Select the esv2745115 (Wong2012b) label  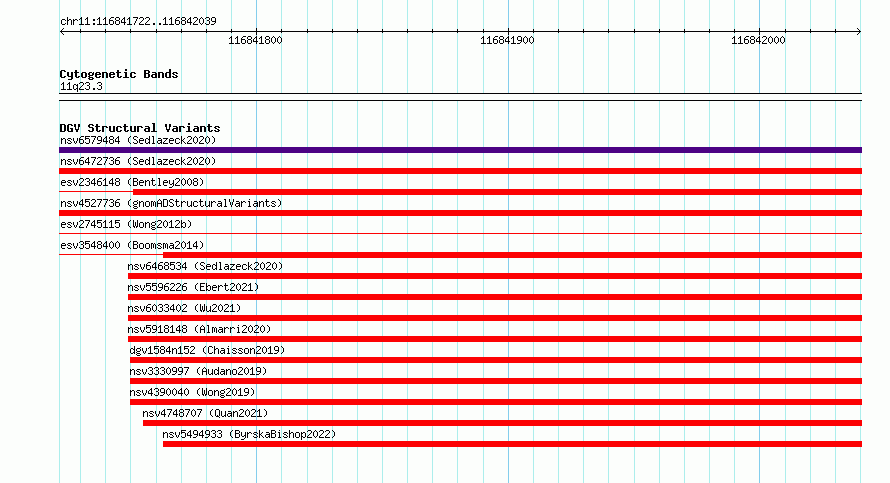126,224
